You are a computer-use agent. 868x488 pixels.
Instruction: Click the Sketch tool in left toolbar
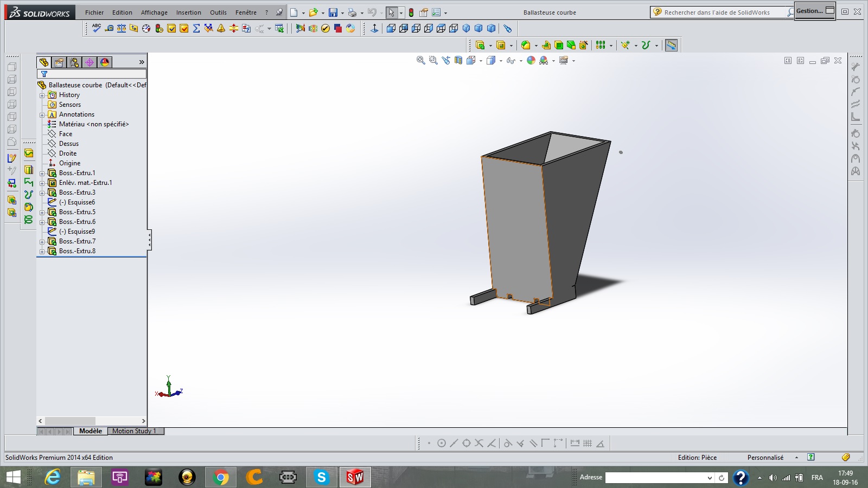12,158
